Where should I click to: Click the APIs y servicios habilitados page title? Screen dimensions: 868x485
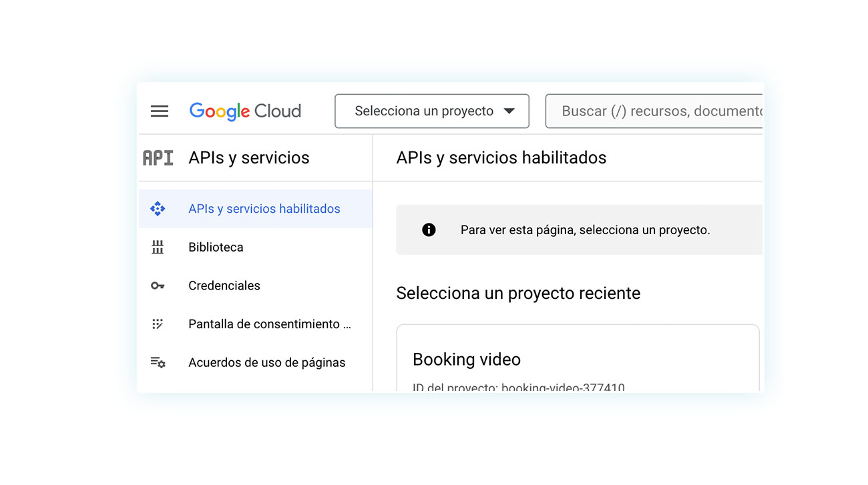[x=501, y=158]
